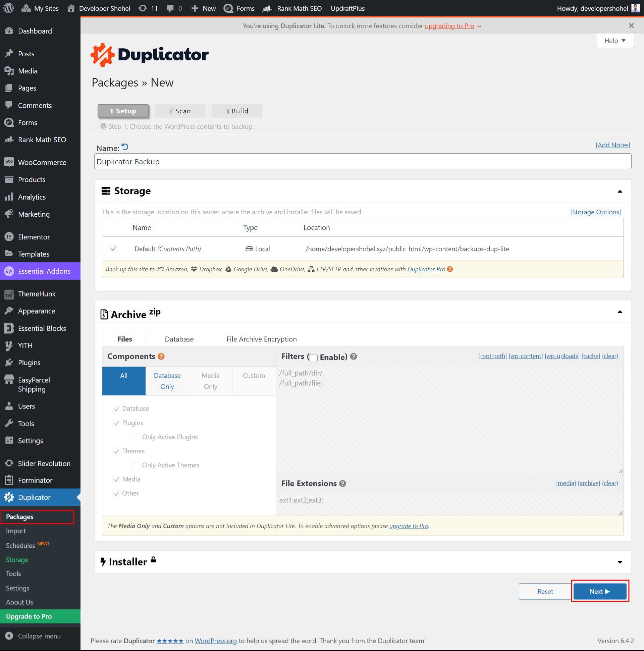This screenshot has height=651, width=644.
Task: Click the Elementor icon in sidebar
Action: [9, 236]
